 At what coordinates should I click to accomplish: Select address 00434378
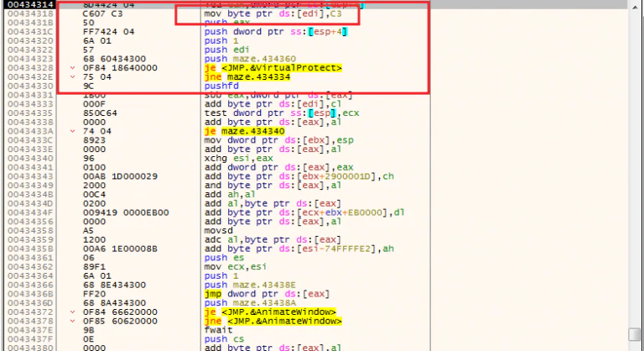(30, 322)
